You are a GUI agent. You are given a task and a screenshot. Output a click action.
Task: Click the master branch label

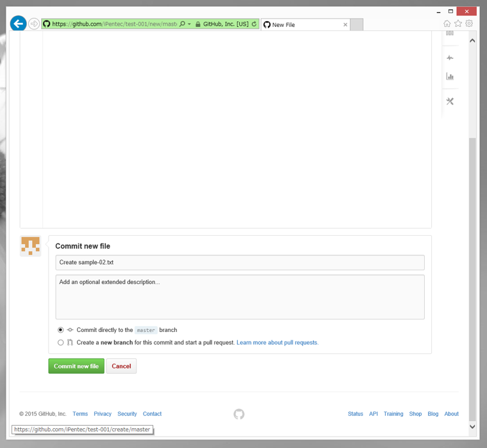146,330
